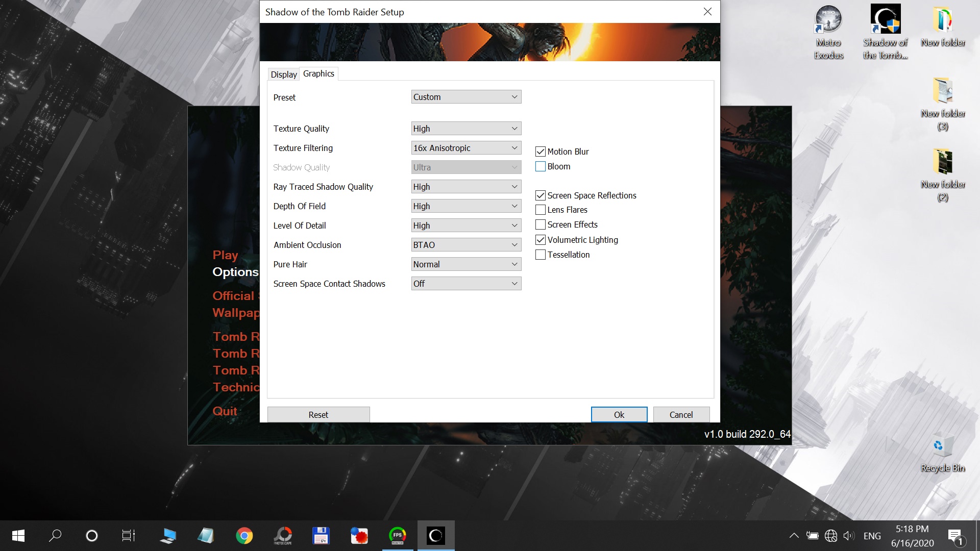The height and width of the screenshot is (551, 980).
Task: Click the Reset button
Action: [318, 415]
